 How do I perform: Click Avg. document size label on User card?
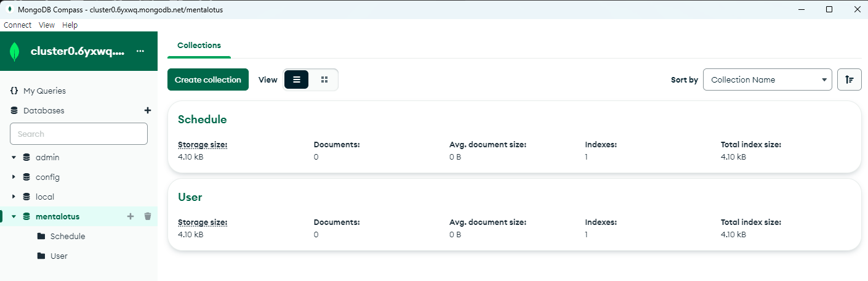pos(488,222)
